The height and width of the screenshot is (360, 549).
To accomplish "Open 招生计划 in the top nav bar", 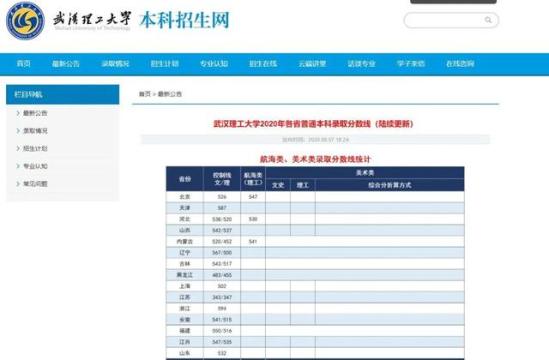I will tap(165, 63).
